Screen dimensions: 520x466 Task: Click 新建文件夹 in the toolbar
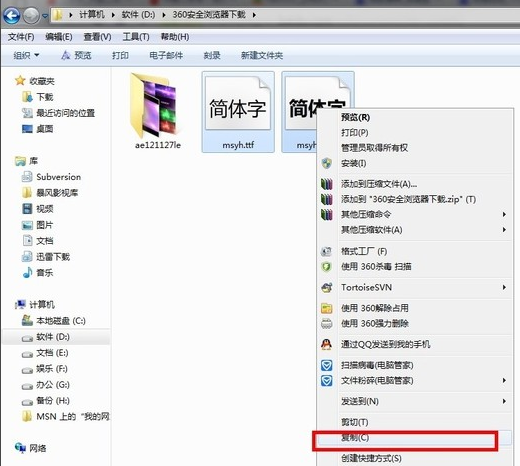click(x=262, y=55)
